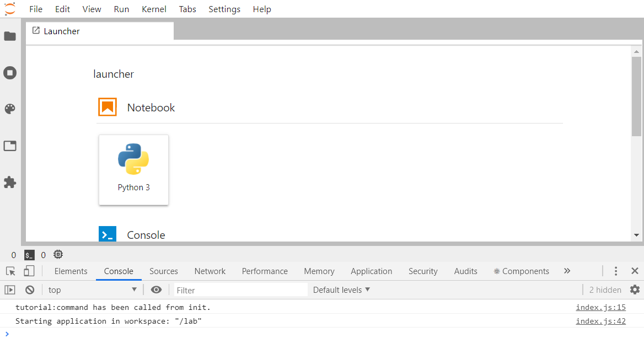Open the View menu
644x343 pixels.
(x=92, y=9)
